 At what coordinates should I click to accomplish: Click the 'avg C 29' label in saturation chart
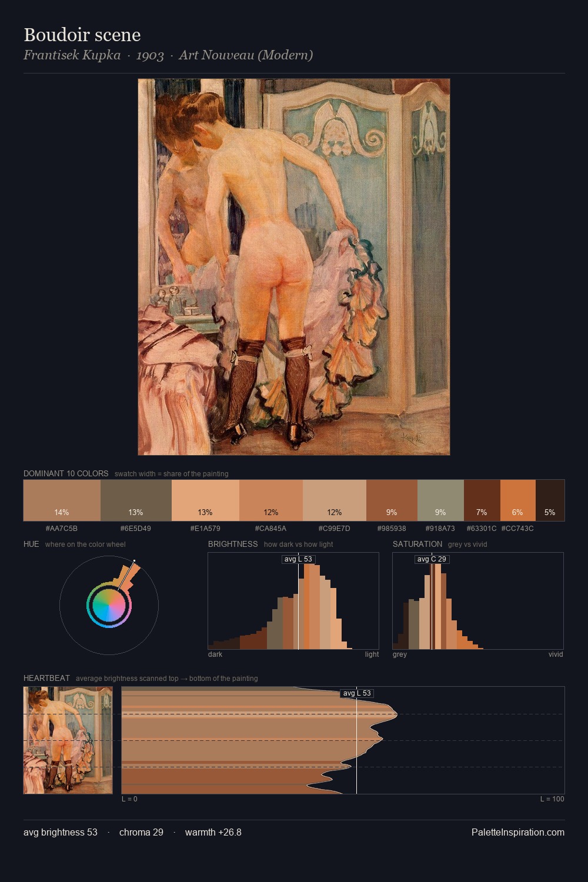(x=432, y=559)
